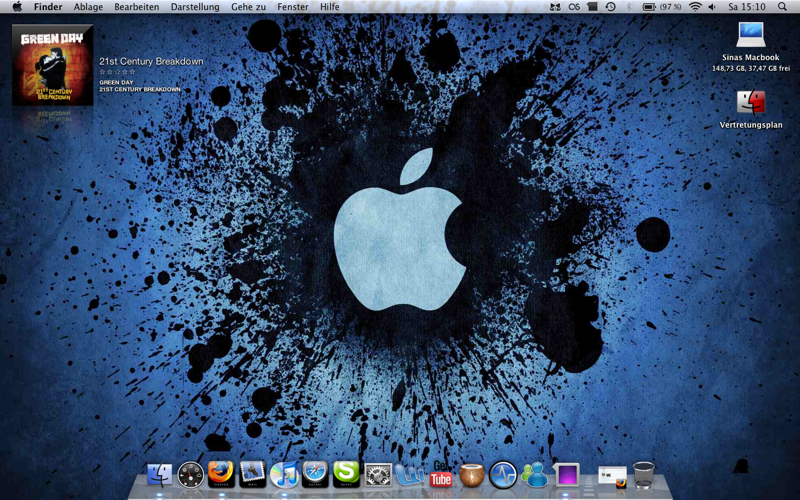Open the Hilfe menu
The width and height of the screenshot is (800, 500).
pyautogui.click(x=330, y=7)
